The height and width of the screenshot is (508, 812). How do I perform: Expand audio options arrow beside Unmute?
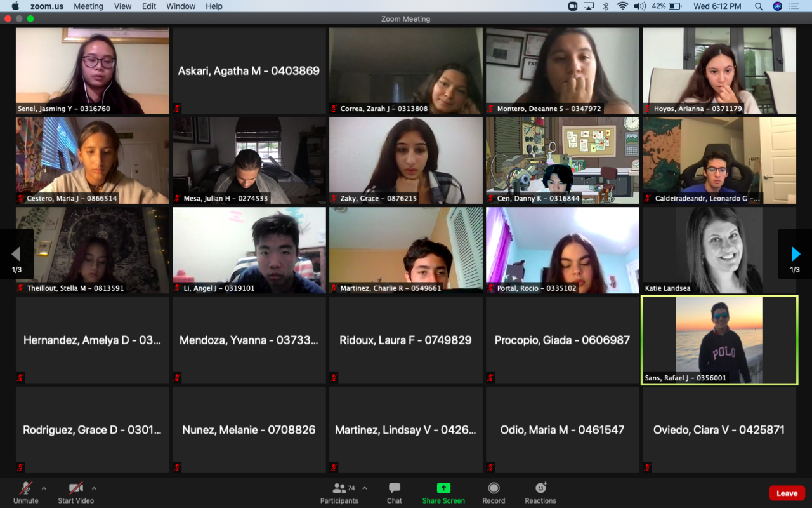(44, 488)
